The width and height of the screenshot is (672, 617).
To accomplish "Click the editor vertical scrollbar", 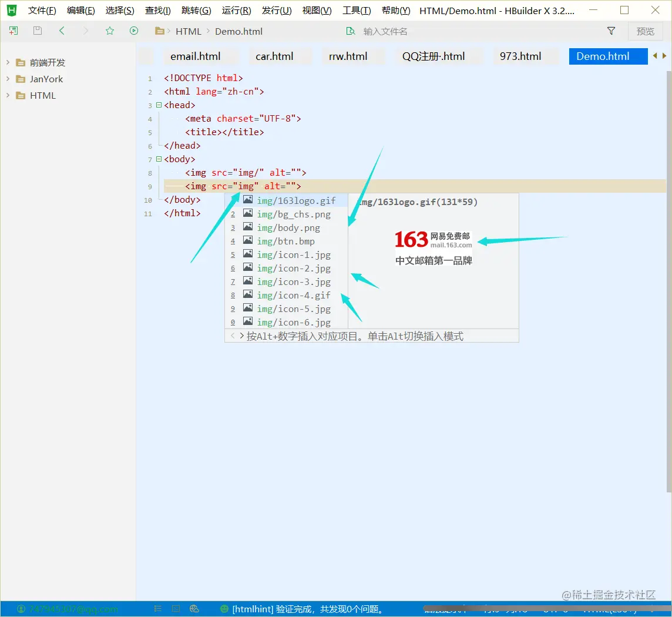I will point(669,281).
